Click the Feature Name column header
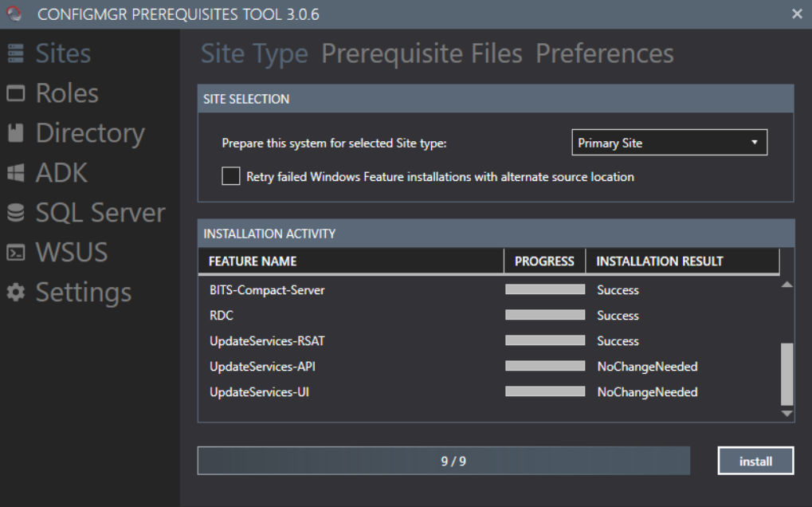The height and width of the screenshot is (507, 812). pos(253,261)
